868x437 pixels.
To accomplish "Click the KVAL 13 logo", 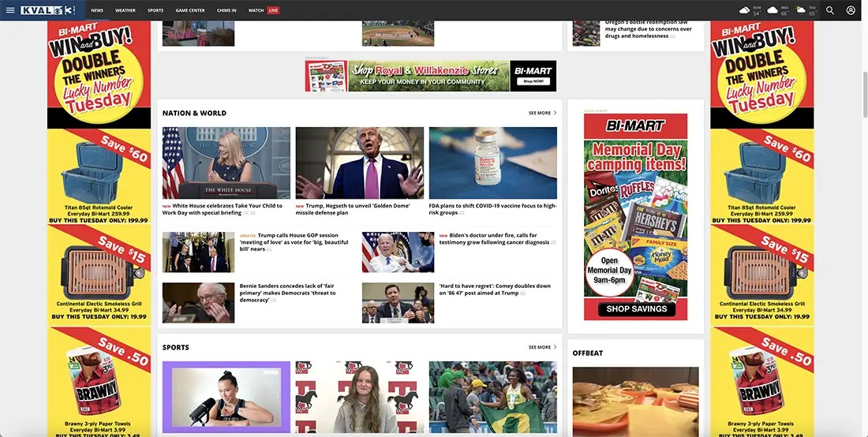I will tap(47, 10).
